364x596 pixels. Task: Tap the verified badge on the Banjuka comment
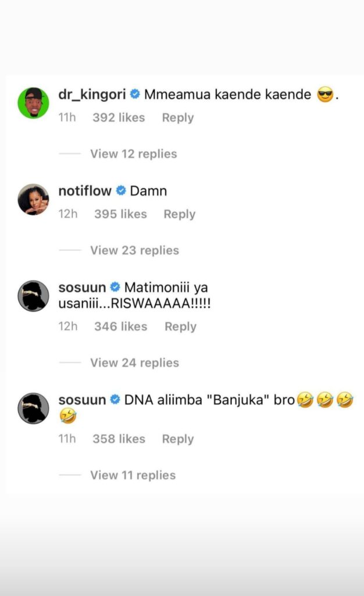click(115, 399)
